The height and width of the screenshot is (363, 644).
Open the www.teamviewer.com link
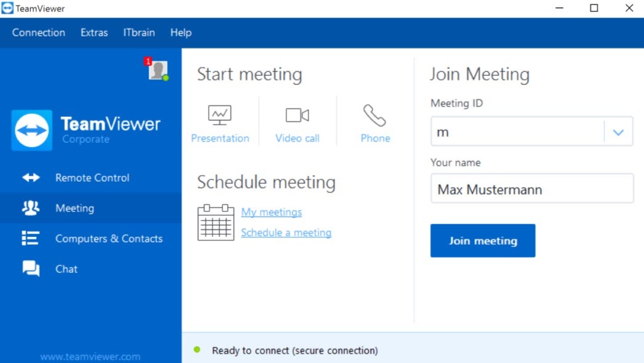[x=90, y=356]
